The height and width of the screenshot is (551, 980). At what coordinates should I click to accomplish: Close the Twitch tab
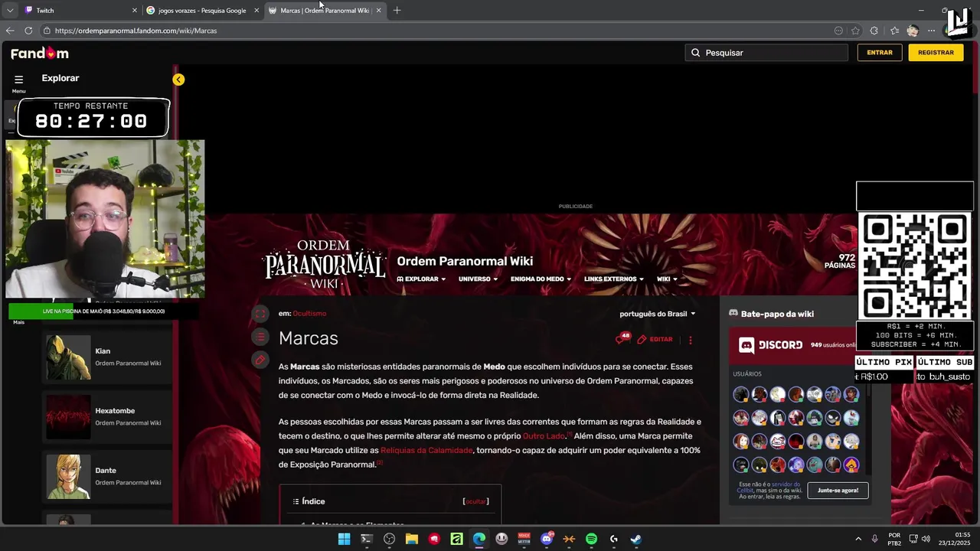[x=135, y=11]
